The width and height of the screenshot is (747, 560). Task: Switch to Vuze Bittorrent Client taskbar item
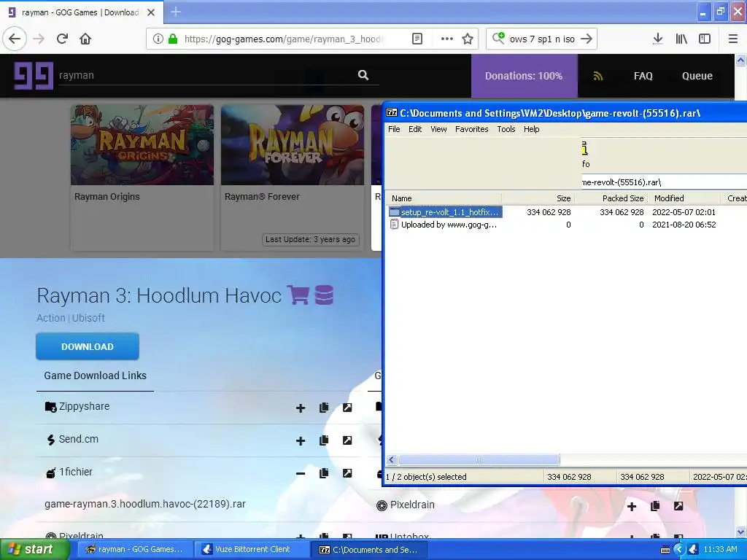(252, 550)
